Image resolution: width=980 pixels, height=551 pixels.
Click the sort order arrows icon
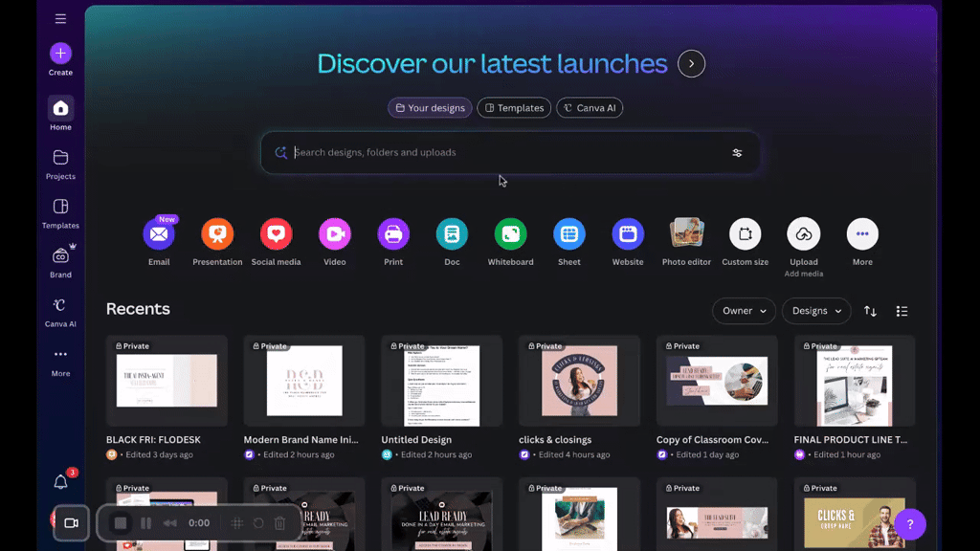click(x=870, y=311)
